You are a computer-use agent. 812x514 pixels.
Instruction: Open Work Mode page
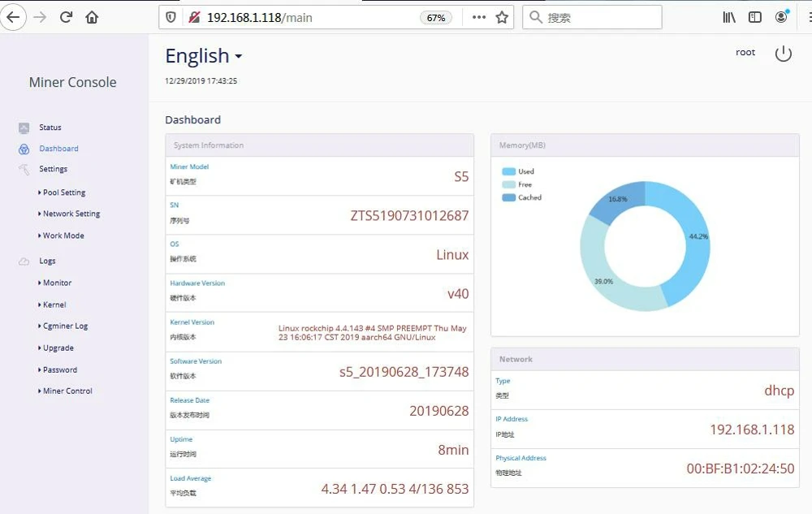tap(61, 235)
